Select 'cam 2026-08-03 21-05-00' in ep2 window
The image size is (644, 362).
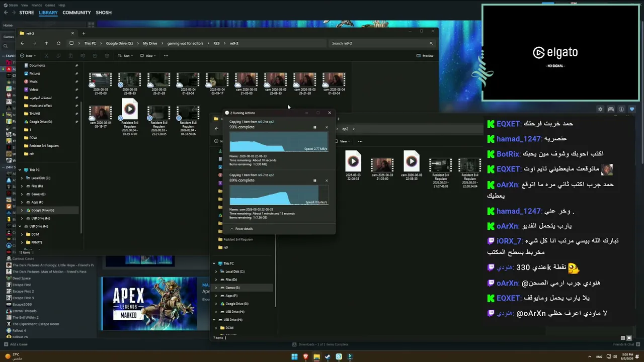point(382,168)
